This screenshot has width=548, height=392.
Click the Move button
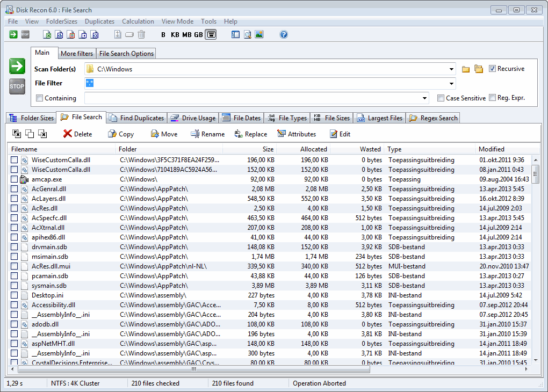click(x=164, y=134)
